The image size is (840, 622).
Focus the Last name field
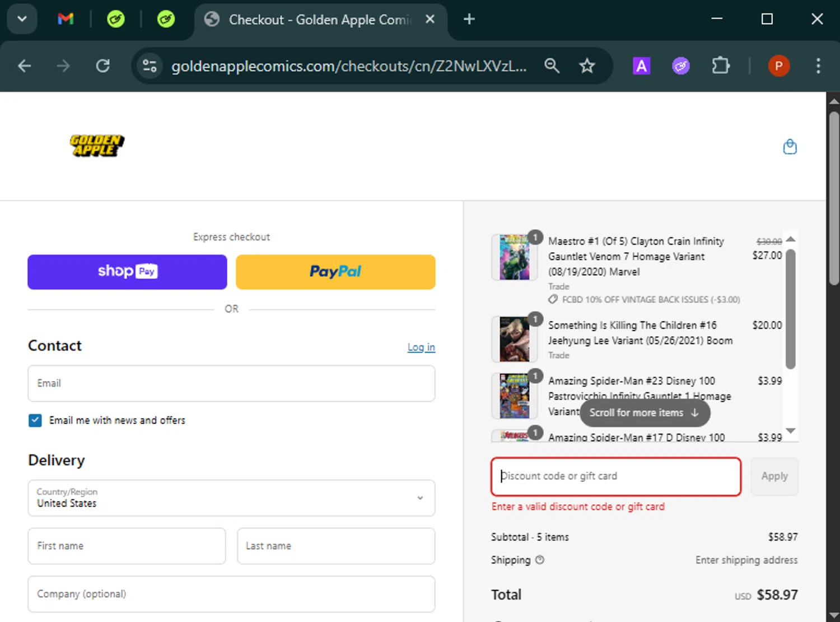[x=336, y=546]
